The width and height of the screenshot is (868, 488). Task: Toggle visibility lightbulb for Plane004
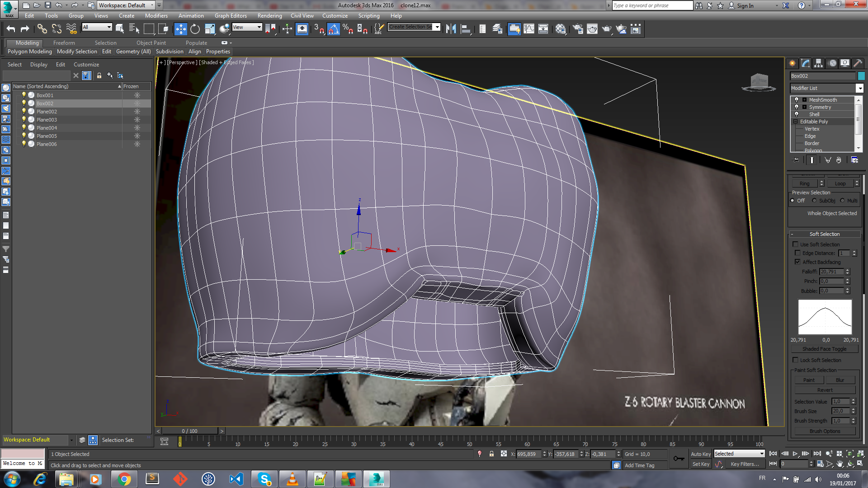pyautogui.click(x=24, y=128)
